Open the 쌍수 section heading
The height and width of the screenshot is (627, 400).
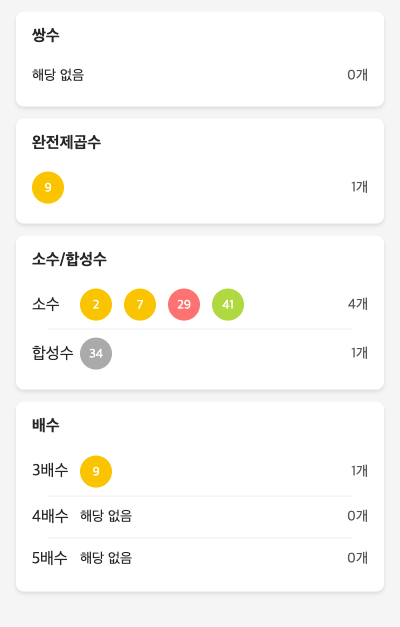pos(46,35)
